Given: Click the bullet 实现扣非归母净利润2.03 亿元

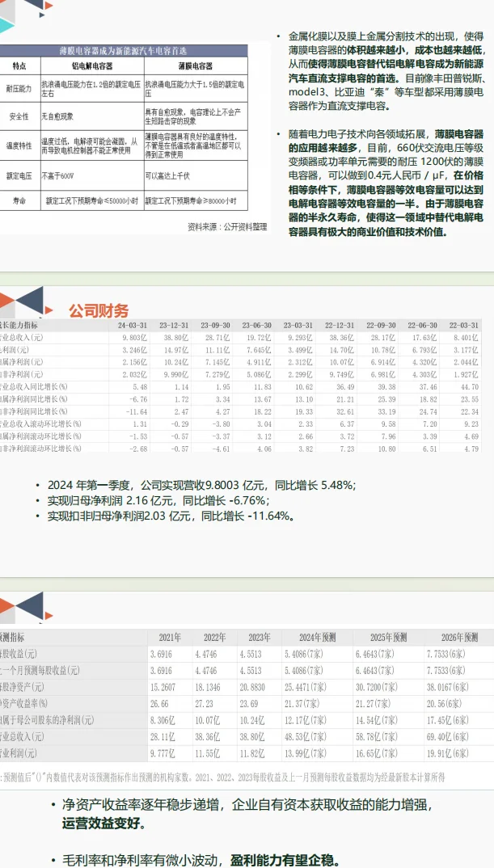Looking at the screenshot, I should 171,516.
